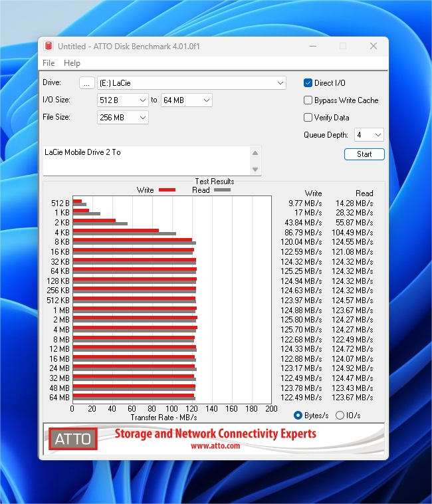Open the File Size 256 MB dropdown
The width and height of the screenshot is (432, 504).
(x=123, y=118)
